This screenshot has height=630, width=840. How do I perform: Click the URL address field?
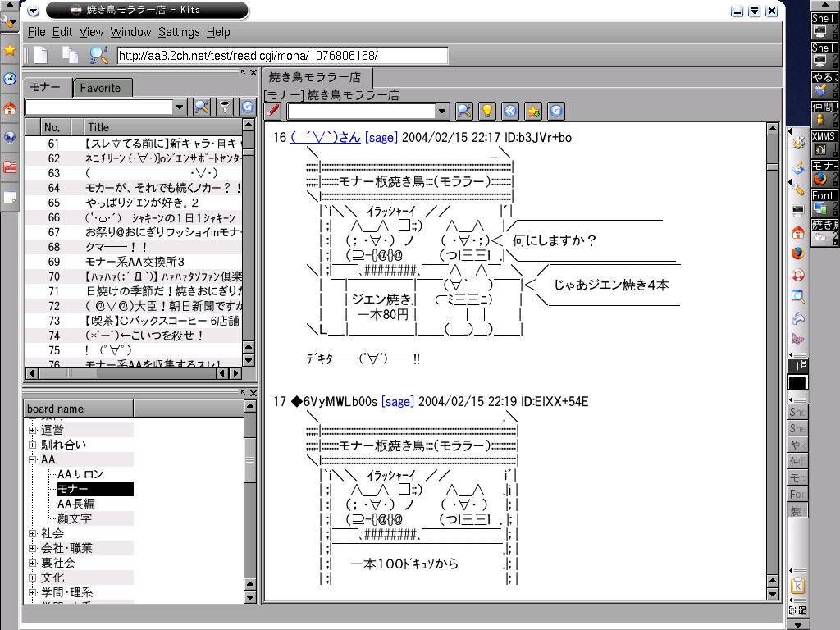282,55
